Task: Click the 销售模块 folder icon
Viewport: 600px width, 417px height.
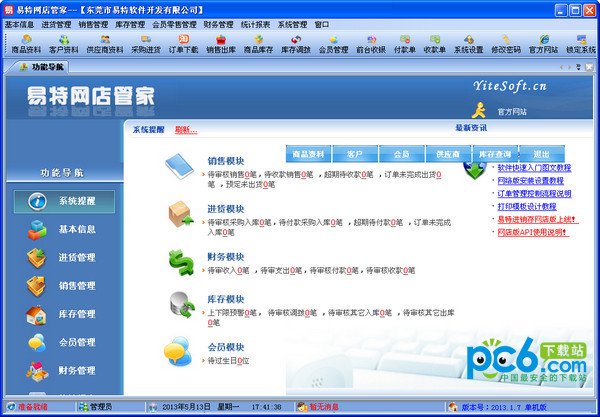Action: [x=179, y=166]
